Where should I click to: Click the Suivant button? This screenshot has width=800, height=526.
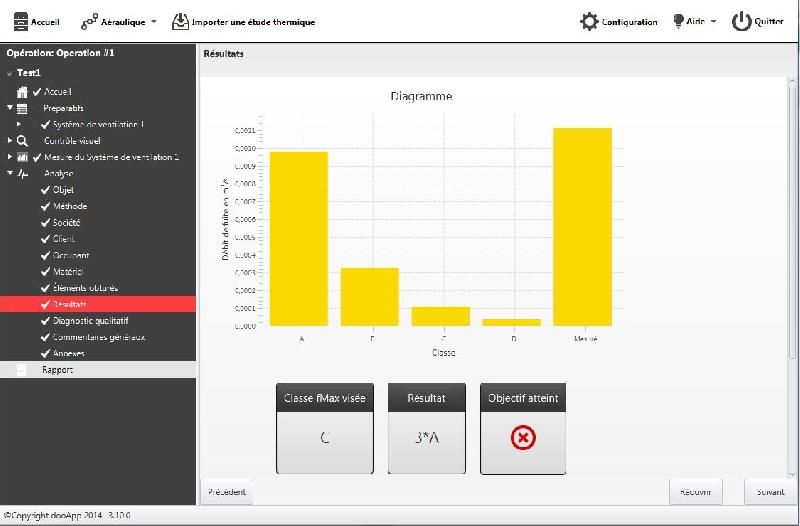pos(770,492)
